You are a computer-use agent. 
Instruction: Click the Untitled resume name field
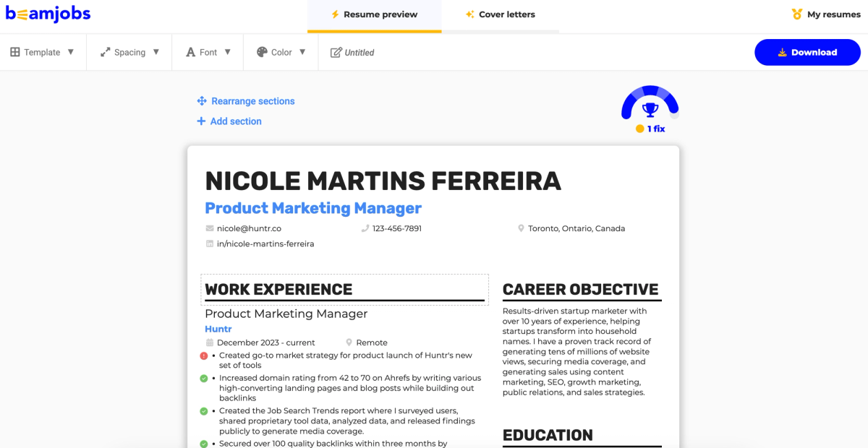(x=359, y=52)
